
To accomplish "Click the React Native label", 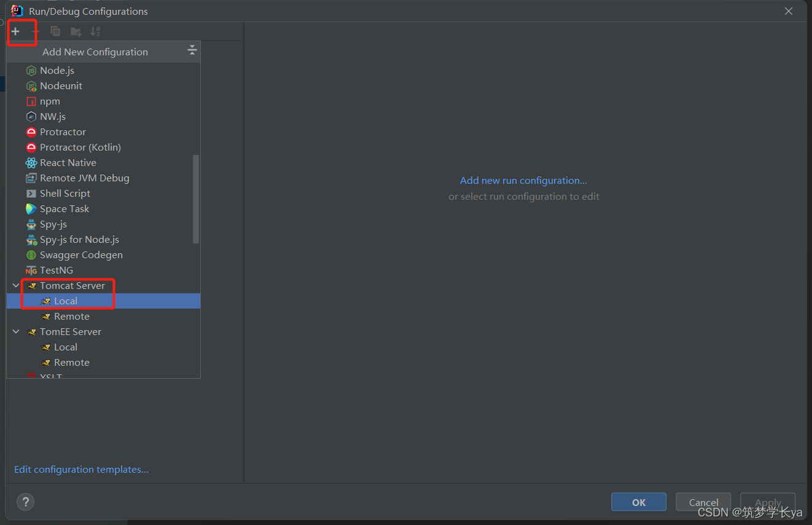I will click(x=68, y=163).
